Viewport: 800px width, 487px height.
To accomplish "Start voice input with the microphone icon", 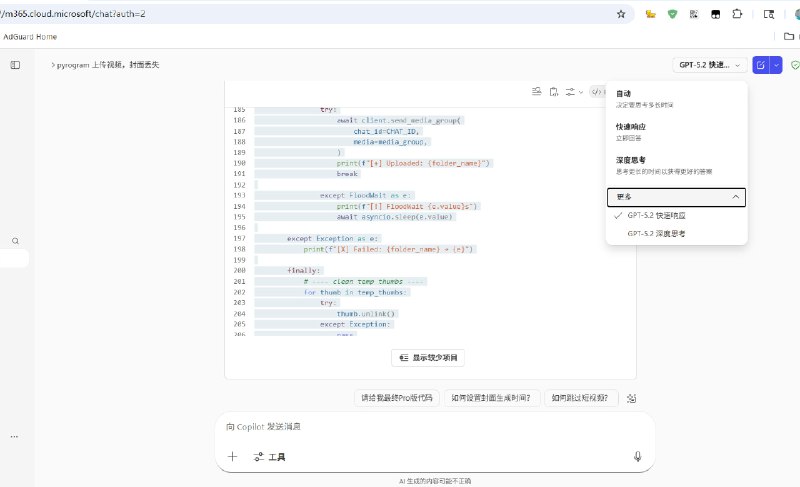I will (x=637, y=456).
